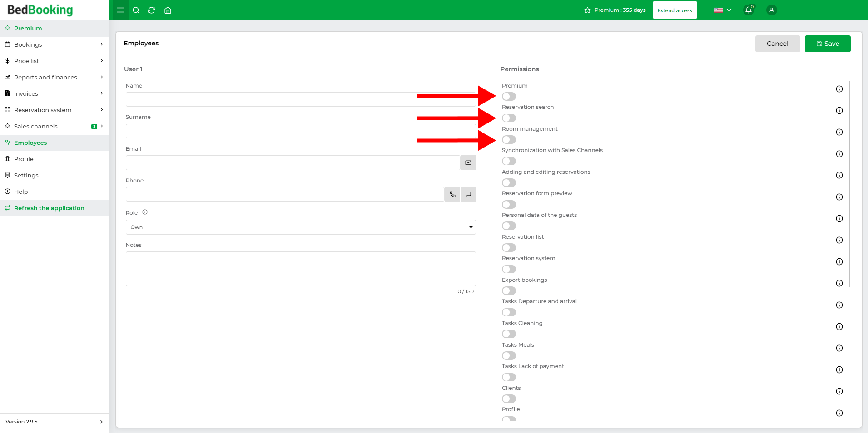Screen dimensions: 868x433
Task: Enable Personal data of the guests toggle
Action: [509, 226]
